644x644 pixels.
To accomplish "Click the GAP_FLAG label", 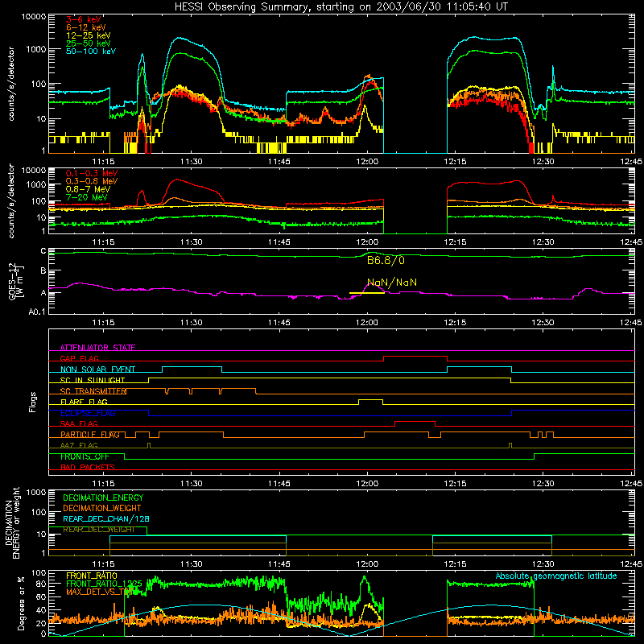I will [79, 358].
